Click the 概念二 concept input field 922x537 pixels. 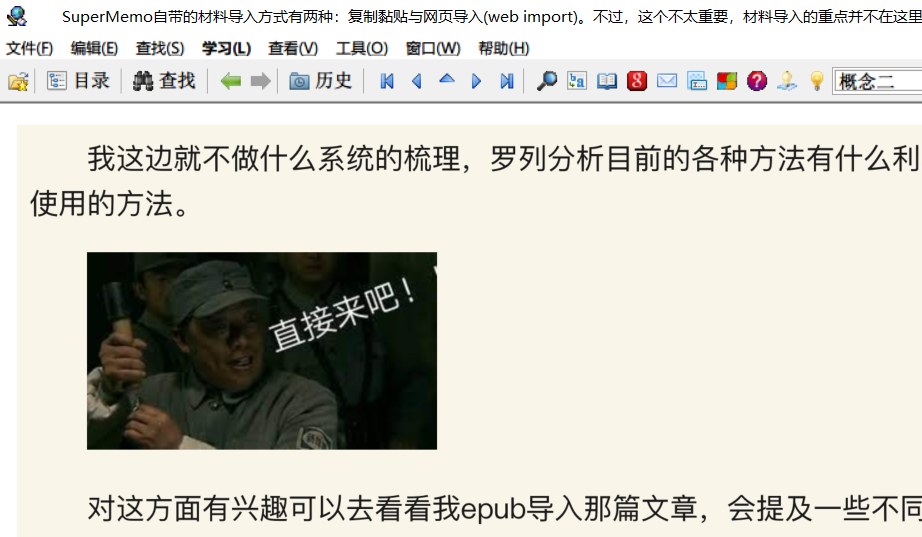tap(878, 81)
